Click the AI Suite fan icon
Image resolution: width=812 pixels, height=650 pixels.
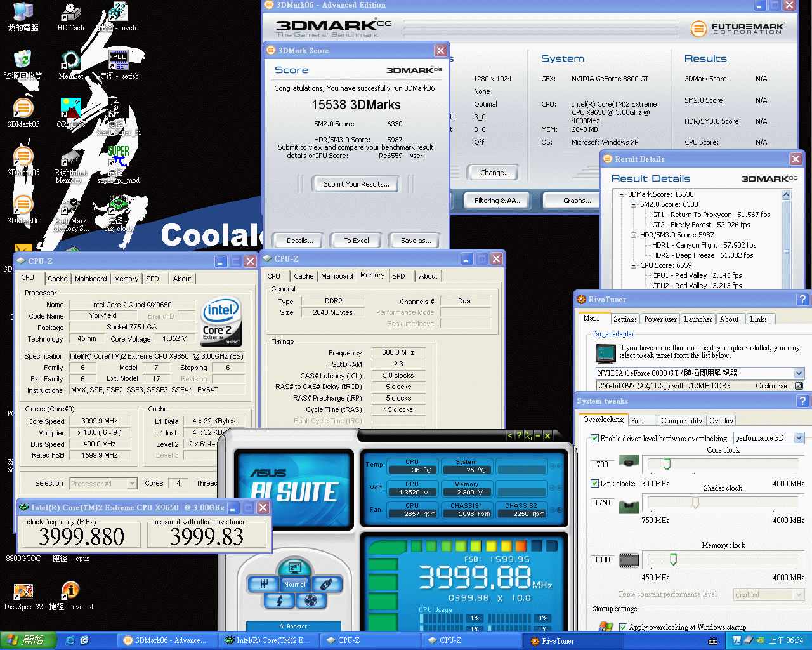click(311, 600)
